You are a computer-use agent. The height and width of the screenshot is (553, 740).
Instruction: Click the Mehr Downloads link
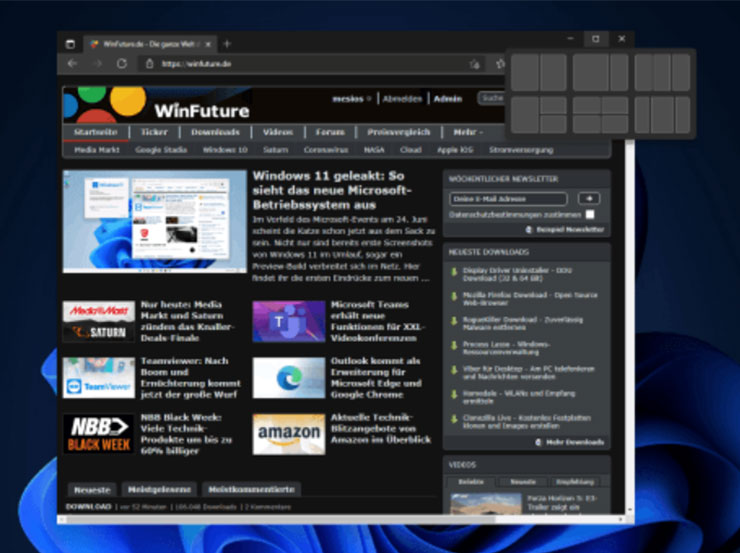(571, 441)
